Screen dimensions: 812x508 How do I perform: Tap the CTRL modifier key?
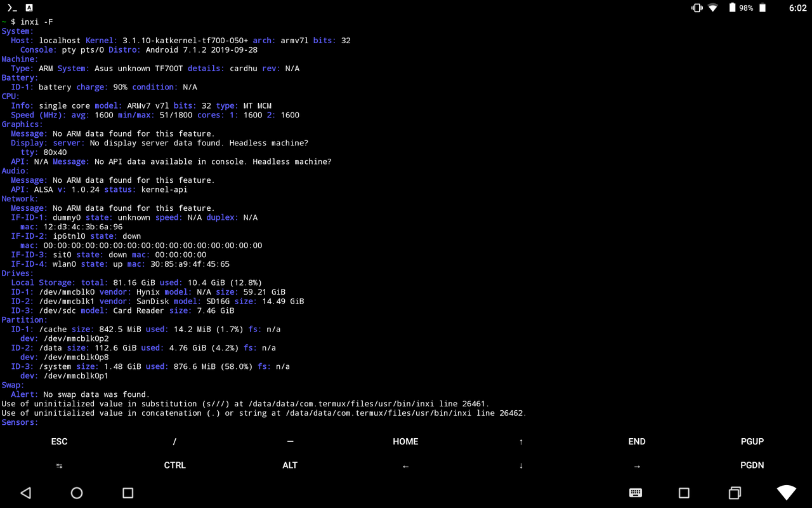[x=174, y=465]
